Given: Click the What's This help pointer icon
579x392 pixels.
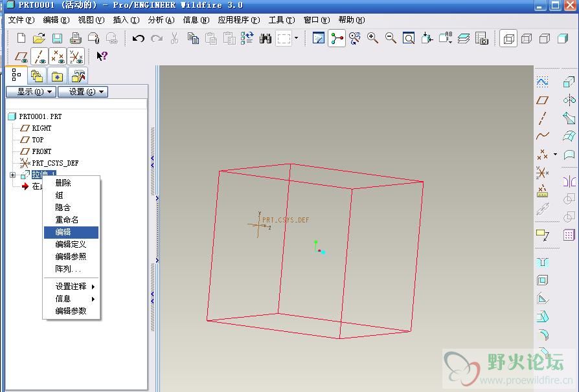Looking at the screenshot, I should tap(102, 56).
